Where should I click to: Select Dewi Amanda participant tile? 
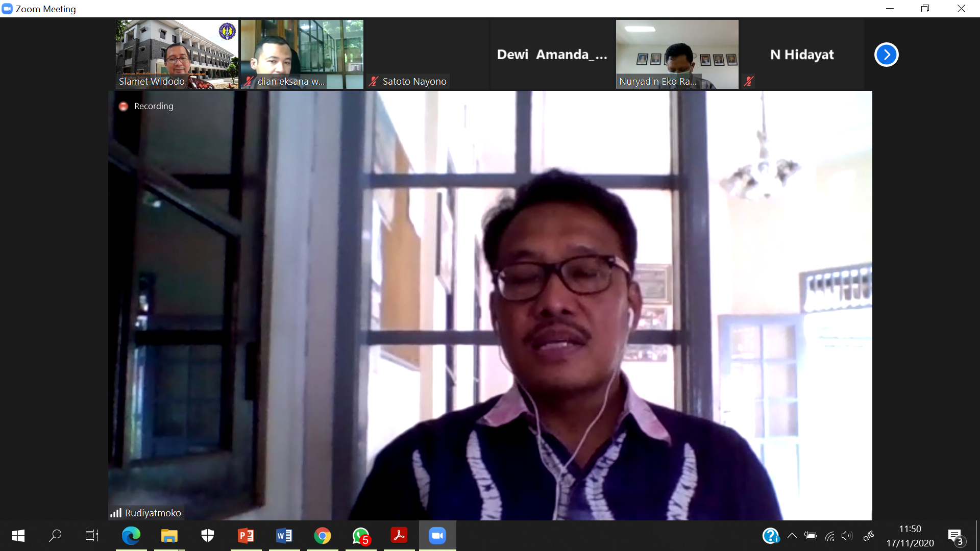tap(552, 55)
